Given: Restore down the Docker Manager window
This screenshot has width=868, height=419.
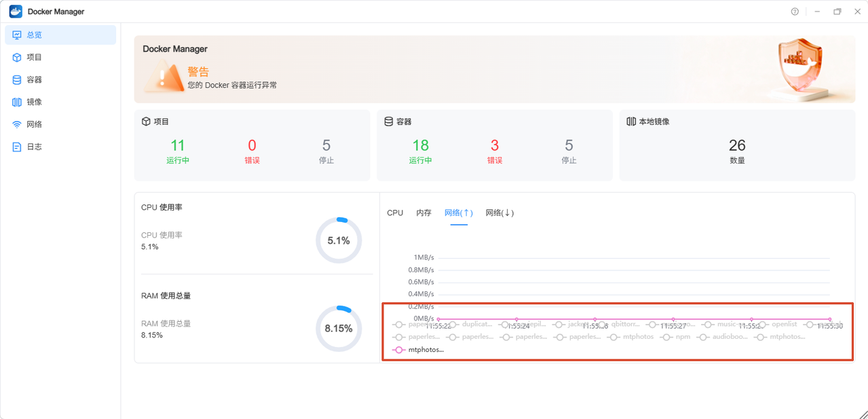Looking at the screenshot, I should (837, 12).
